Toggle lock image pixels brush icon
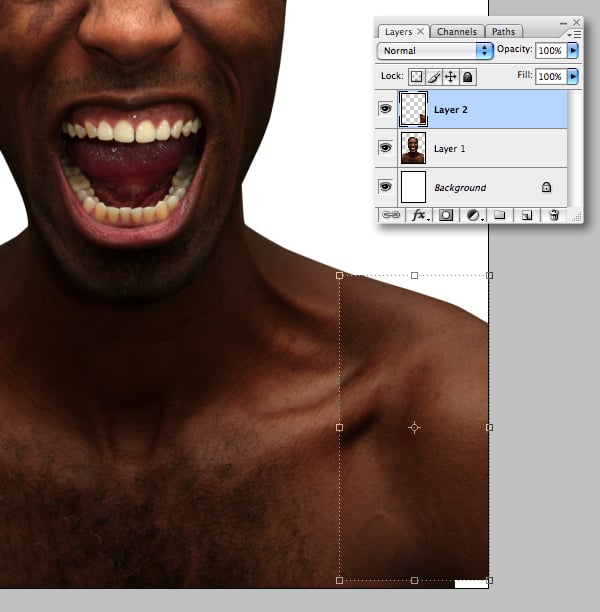Image resolution: width=600 pixels, height=612 pixels. 434,76
